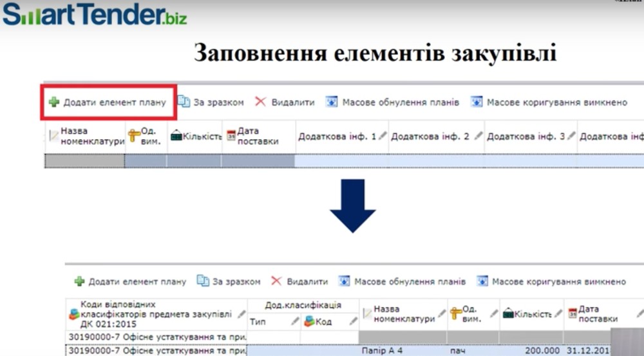644x356 pixels.
Task: Click 'пач' unit cell
Action: tap(473, 351)
